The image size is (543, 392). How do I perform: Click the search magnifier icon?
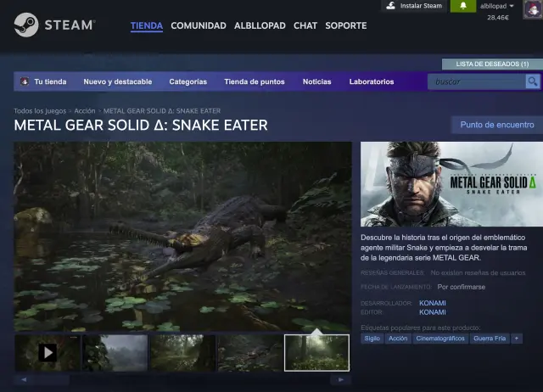pyautogui.click(x=533, y=81)
